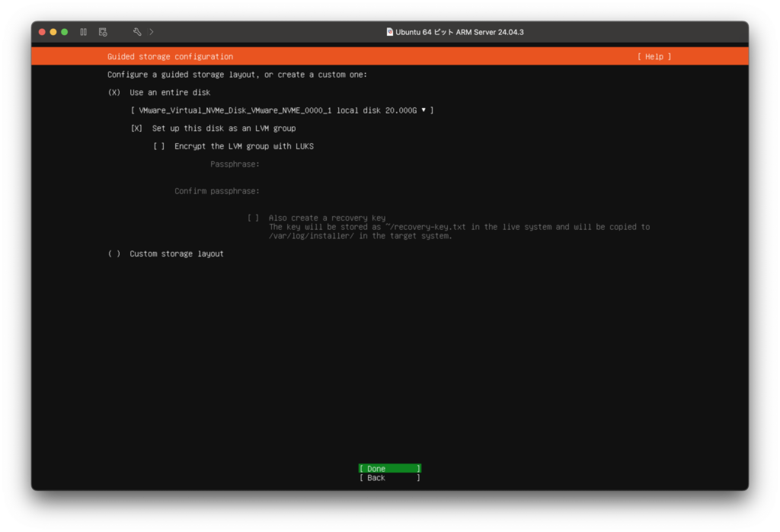The height and width of the screenshot is (532, 780).
Task: Click the dropdown arrow after 20.000G
Action: point(424,110)
